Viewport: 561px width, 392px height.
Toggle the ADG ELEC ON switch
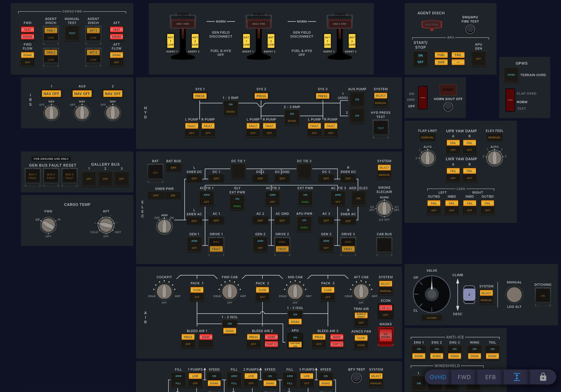coord(358,198)
